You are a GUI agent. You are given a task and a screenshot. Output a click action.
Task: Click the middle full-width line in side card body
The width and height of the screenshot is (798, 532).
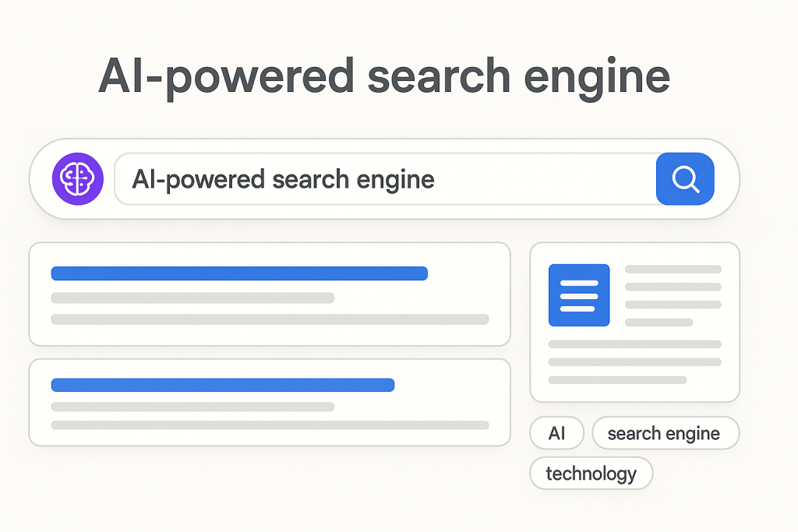(635, 362)
